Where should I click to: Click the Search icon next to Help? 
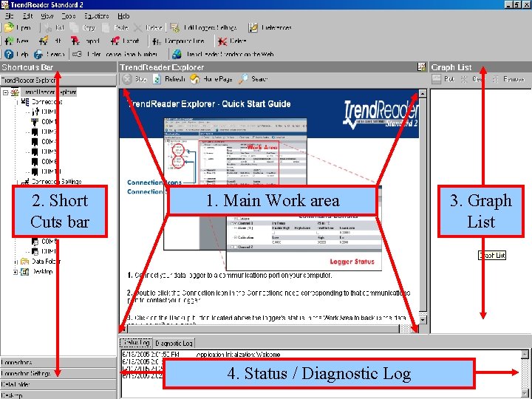pos(38,54)
